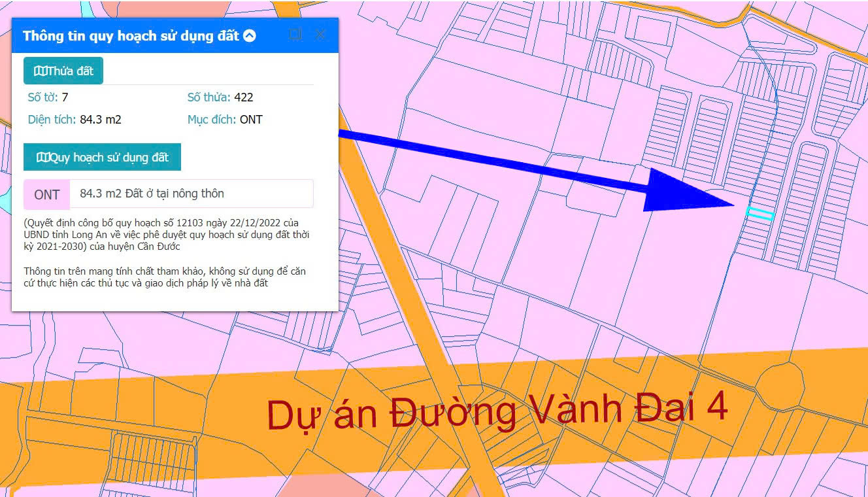Click the pink ONT color swatch
Screen dimensions: 868x497
point(47,194)
